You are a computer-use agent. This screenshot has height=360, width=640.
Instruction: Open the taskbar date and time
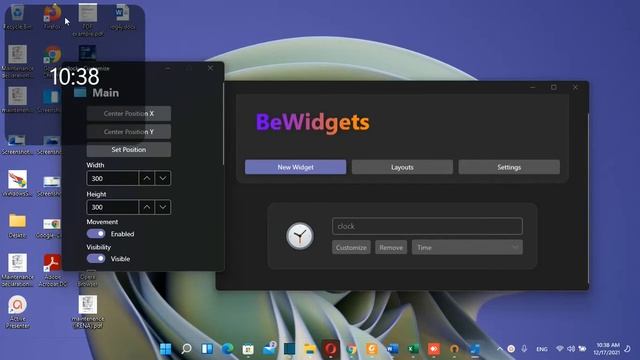607,349
